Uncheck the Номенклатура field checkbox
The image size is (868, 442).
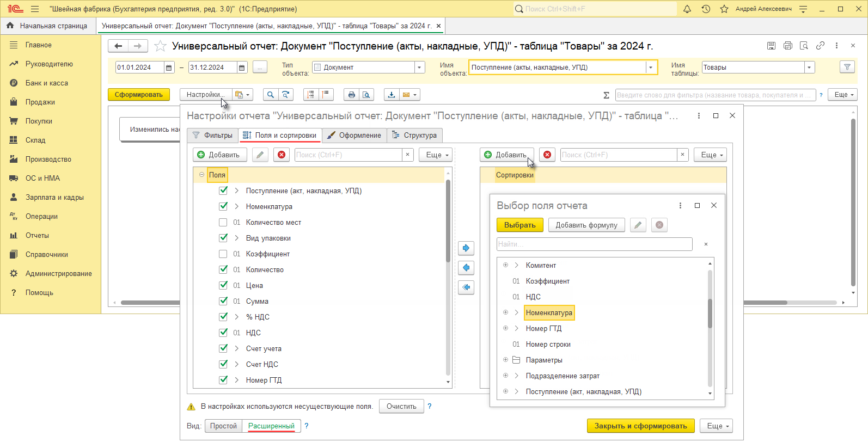point(223,206)
